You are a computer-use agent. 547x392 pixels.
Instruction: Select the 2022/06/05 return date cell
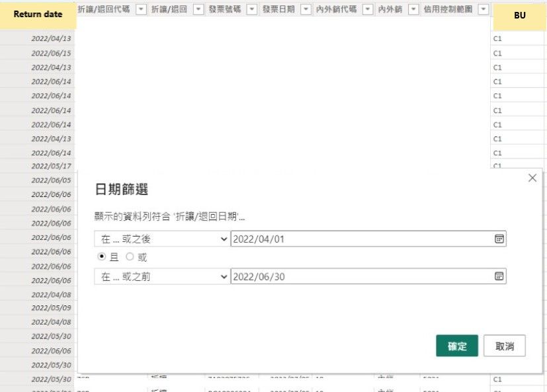[x=38, y=180]
